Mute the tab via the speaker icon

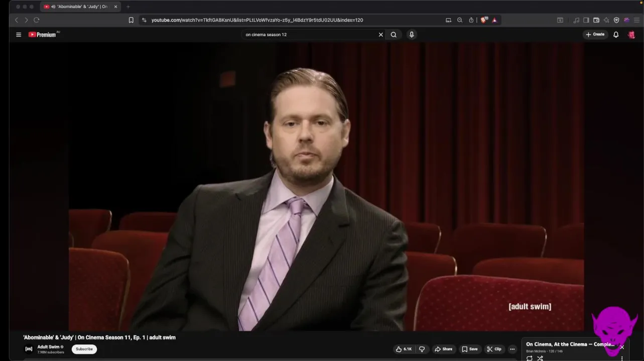(53, 7)
